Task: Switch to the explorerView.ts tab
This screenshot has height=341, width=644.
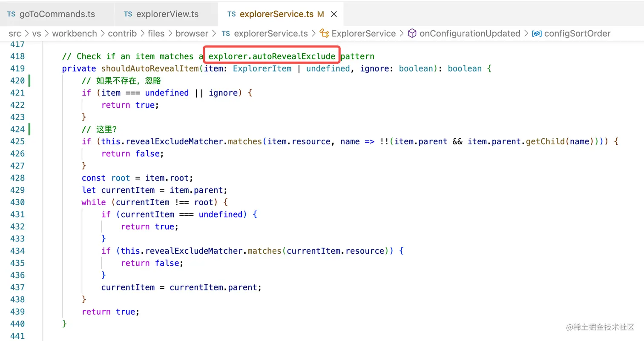Action: 167,14
